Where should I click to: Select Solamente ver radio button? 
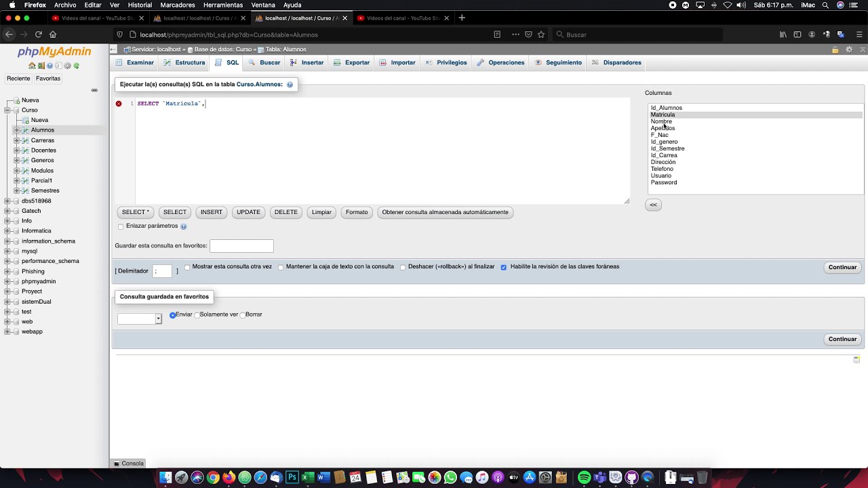tap(197, 315)
